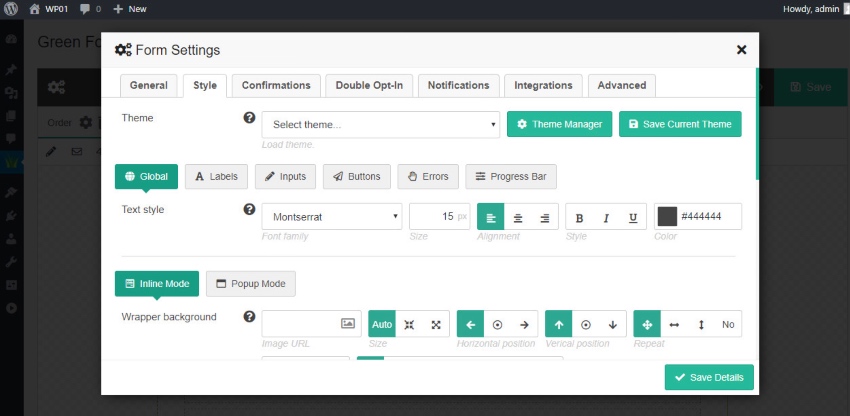Click the font size input field

[x=439, y=217]
